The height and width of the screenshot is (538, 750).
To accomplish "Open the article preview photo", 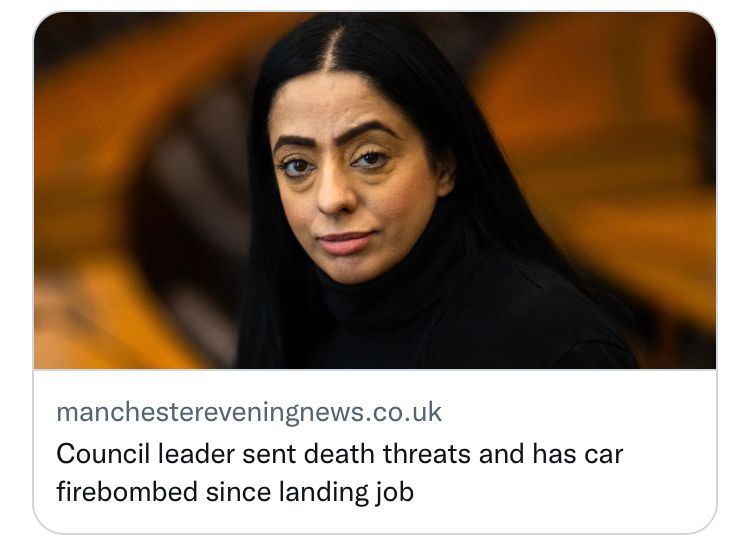I will [x=375, y=190].
